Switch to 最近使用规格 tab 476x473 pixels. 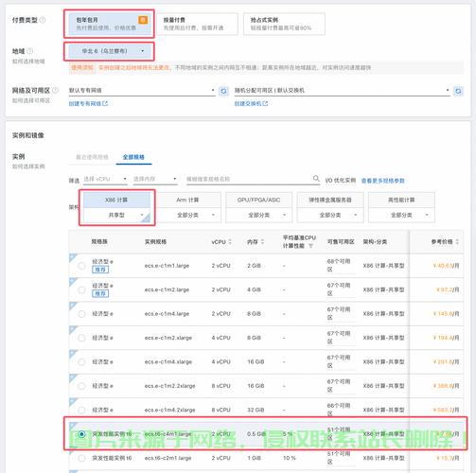(92, 157)
